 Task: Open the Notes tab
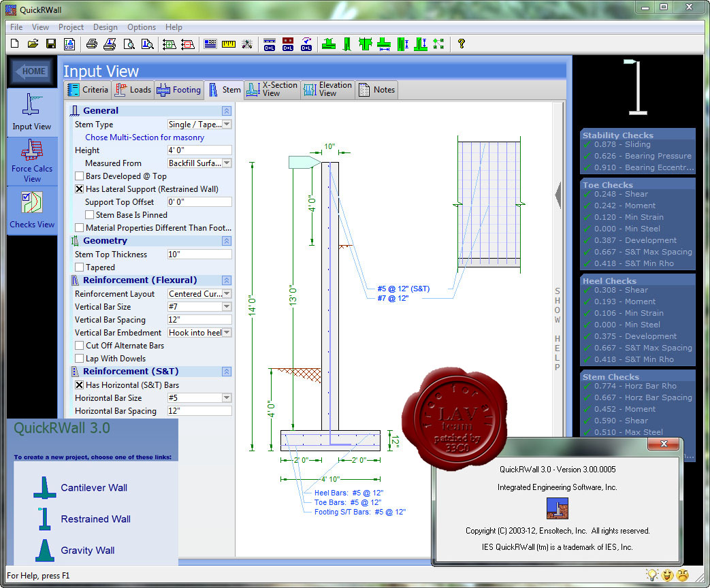tap(377, 90)
